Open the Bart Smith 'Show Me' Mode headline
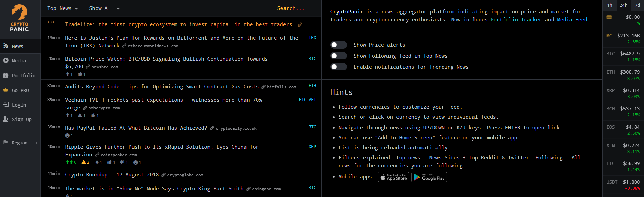The height and width of the screenshot is (197, 644). [154, 189]
